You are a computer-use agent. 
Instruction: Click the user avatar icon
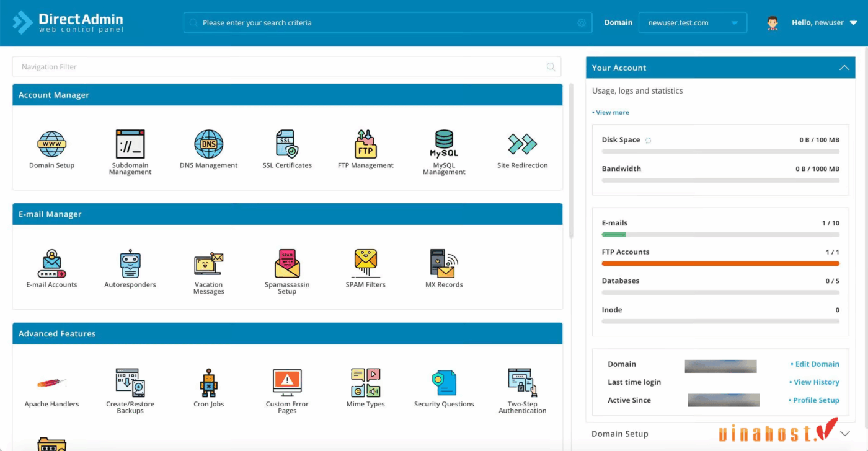(x=773, y=23)
